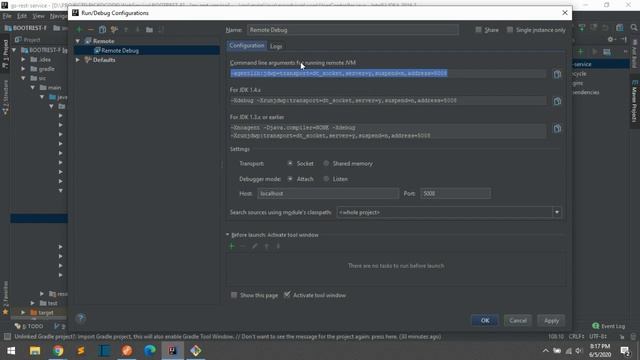Image resolution: width=640 pixels, height=360 pixels.
Task: Expand the gradle folder in Project tree
Action: pyautogui.click(x=23, y=69)
